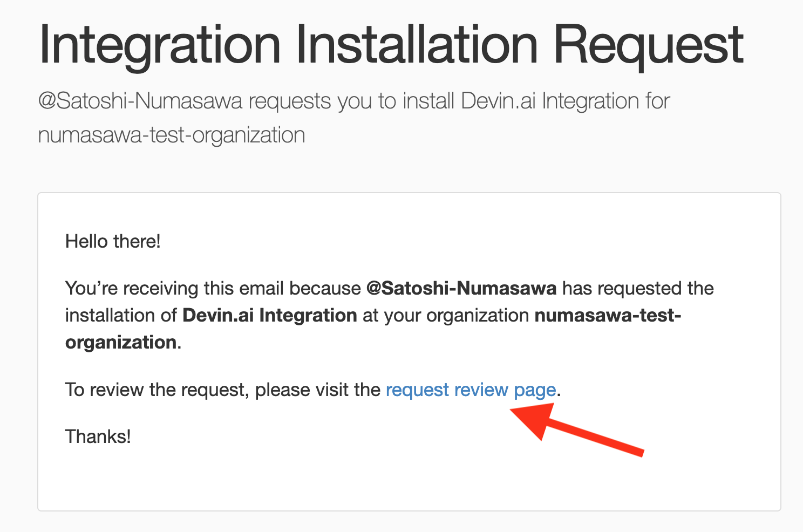Click 'installation of' text in the body
803x532 pixels.
121,315
